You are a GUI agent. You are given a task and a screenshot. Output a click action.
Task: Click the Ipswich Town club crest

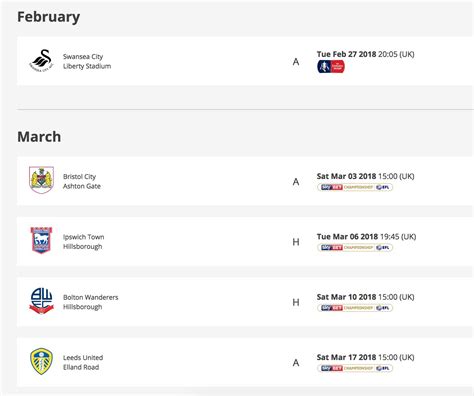coord(41,240)
